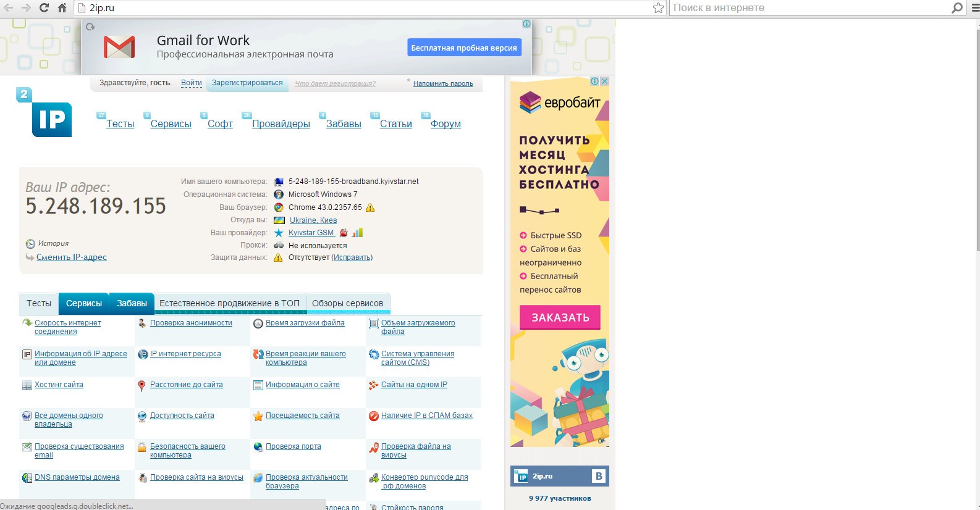Open the Форум navigation menu

coord(446,124)
